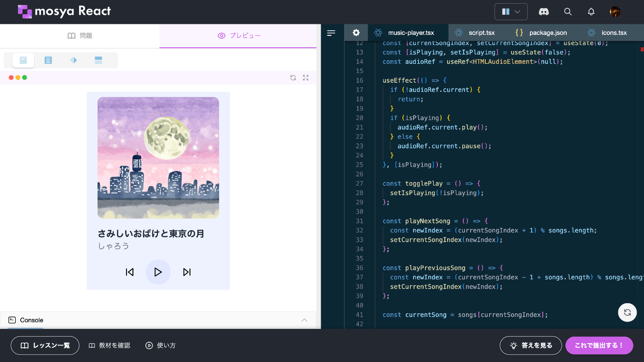Skip to the next song
This screenshot has height=362, width=644.
187,272
